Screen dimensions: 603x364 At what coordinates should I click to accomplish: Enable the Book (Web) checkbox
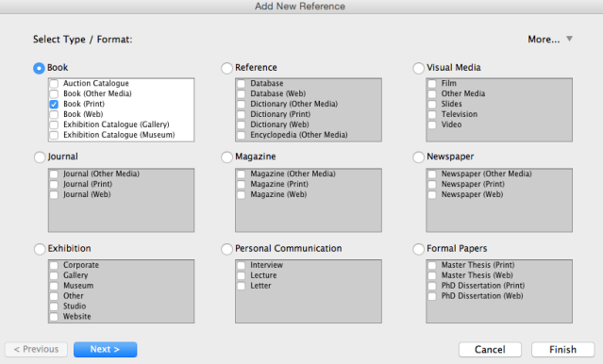point(54,114)
